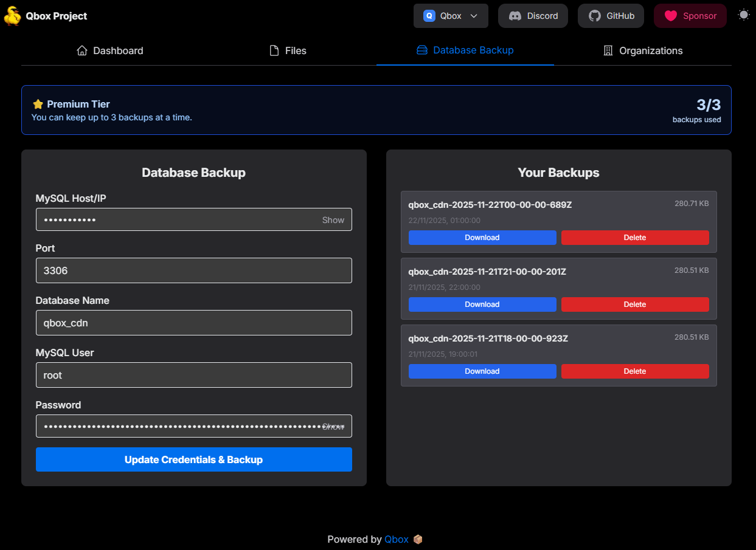Delete the qbox_cdn-2025-11-21T18-00-00-923Z backup
Screen dimensions: 756x550
(635, 371)
